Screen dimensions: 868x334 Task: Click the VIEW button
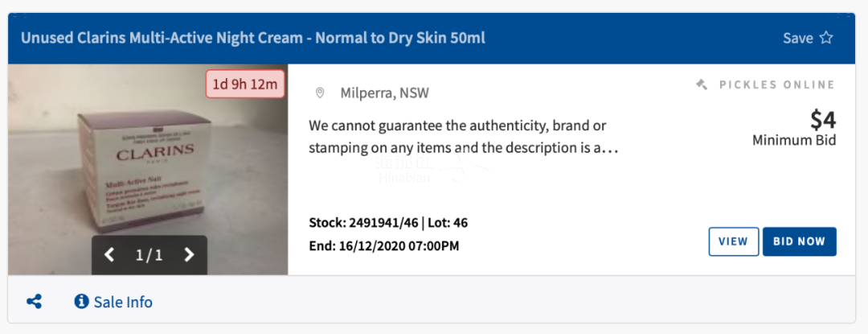click(734, 241)
